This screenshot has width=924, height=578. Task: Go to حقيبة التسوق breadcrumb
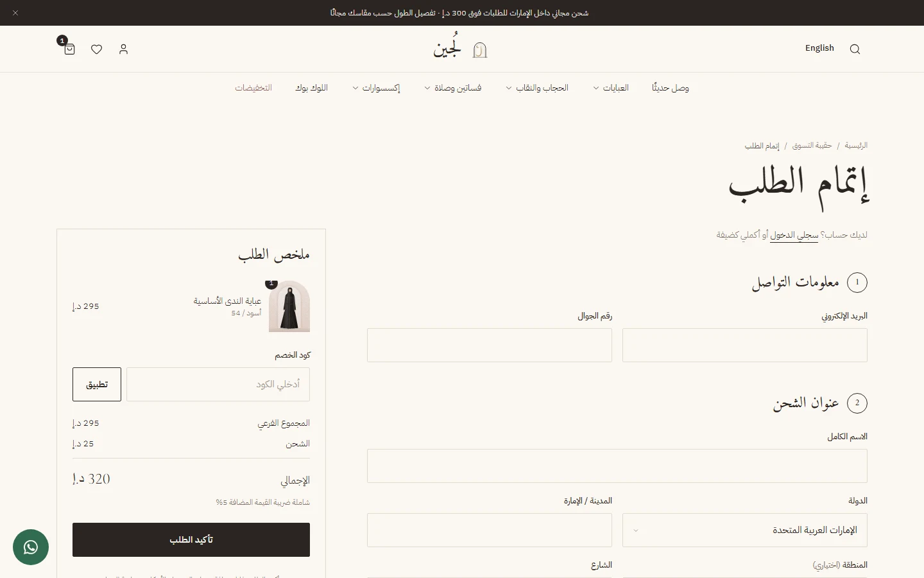coord(812,146)
